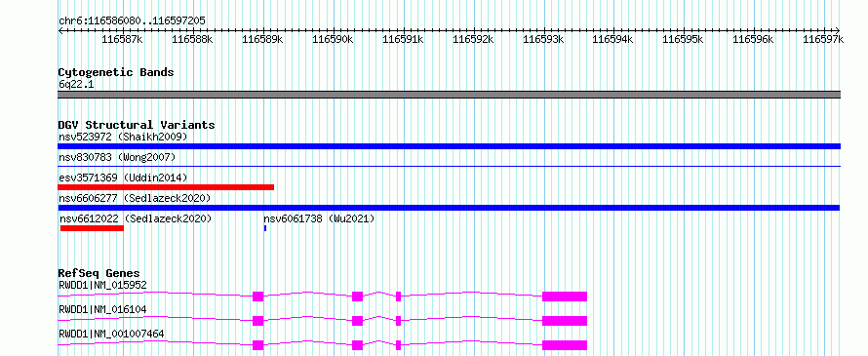Click the Cytogenetic Bands track title
Screen dimensions: 868x356
pos(116,72)
